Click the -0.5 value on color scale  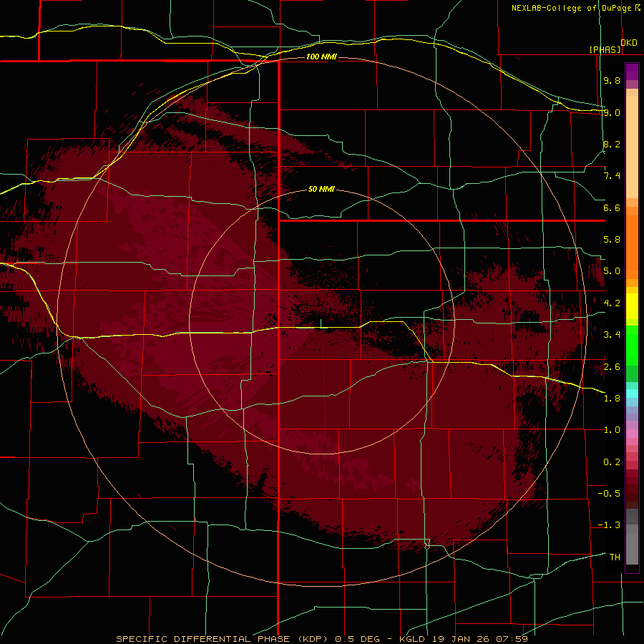[609, 494]
